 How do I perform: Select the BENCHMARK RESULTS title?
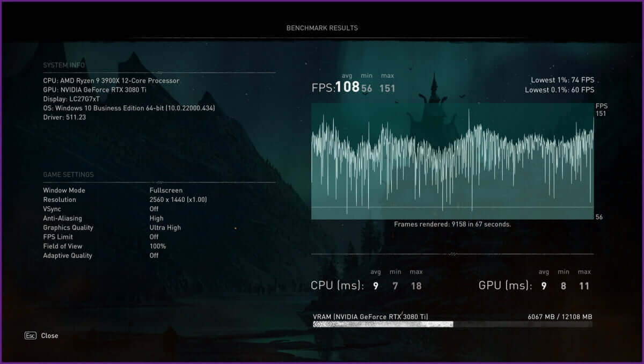[x=322, y=28]
